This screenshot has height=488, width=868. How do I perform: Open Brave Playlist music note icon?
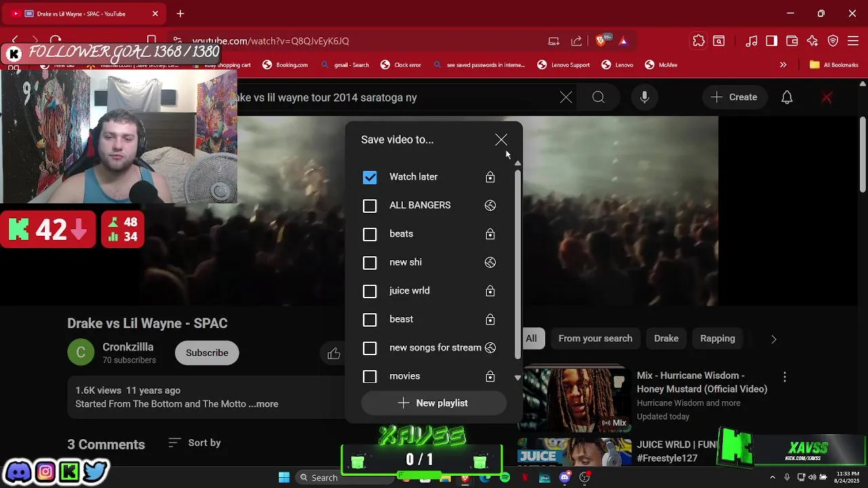point(751,41)
